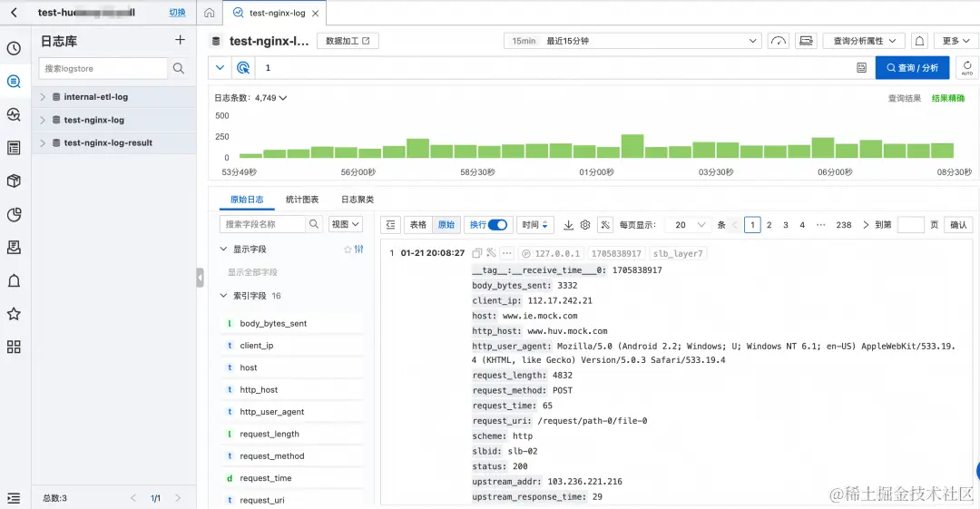The image size is (980, 509).
Task: Open the favorites star sidebar icon
Action: (14, 314)
